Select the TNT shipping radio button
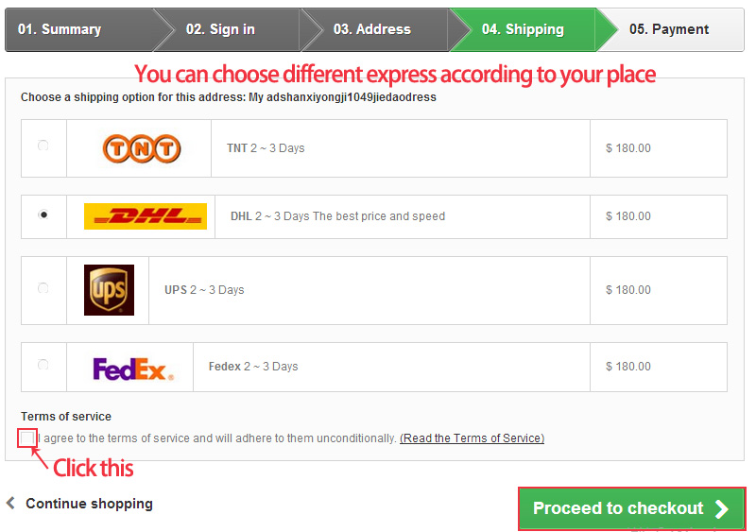 pyautogui.click(x=43, y=146)
